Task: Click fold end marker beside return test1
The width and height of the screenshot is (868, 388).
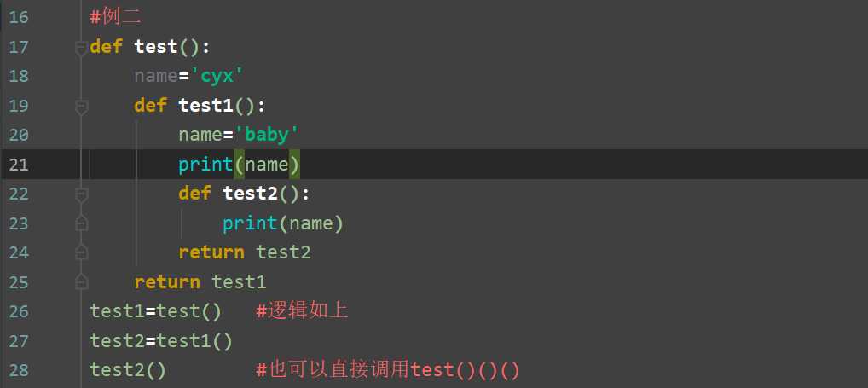Action: tap(81, 281)
